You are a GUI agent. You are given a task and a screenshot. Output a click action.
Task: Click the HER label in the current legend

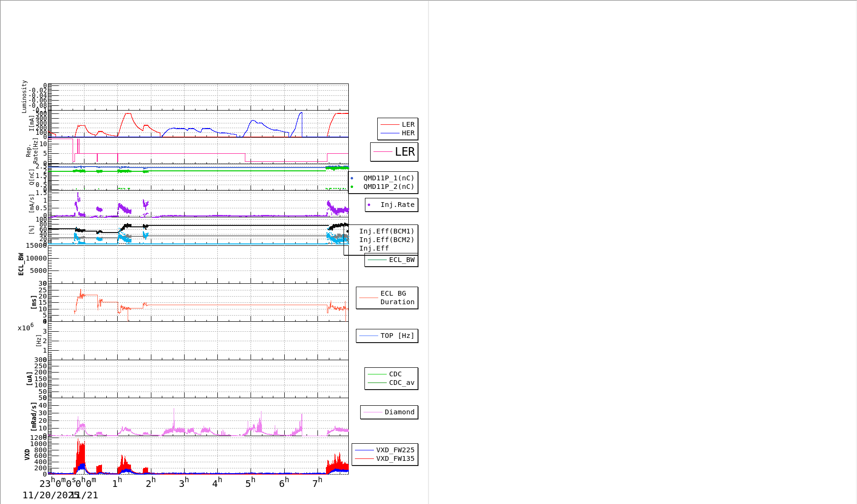coord(408,133)
